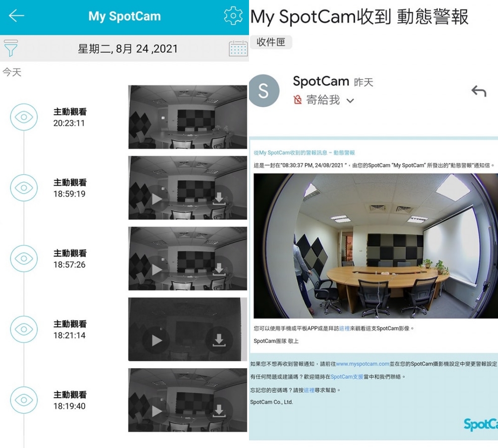The image size is (498, 448).
Task: Click the reply arrow on SpotCam email
Action: coord(479,91)
